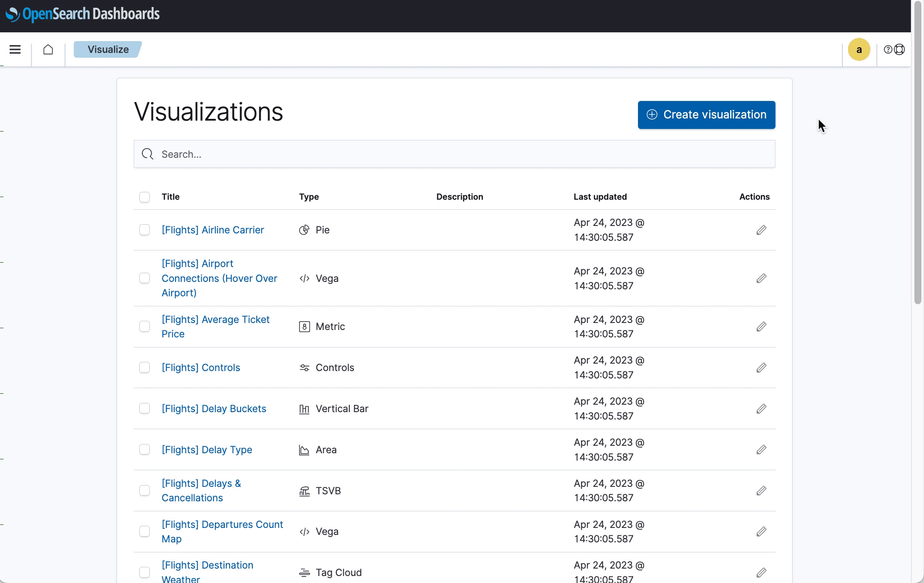Image resolution: width=924 pixels, height=583 pixels.
Task: Toggle checkbox for Flights Airline Carrier row
Action: coord(144,230)
